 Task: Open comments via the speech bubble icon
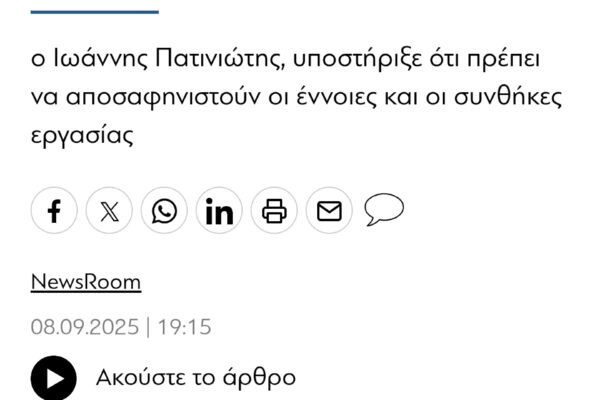[384, 210]
